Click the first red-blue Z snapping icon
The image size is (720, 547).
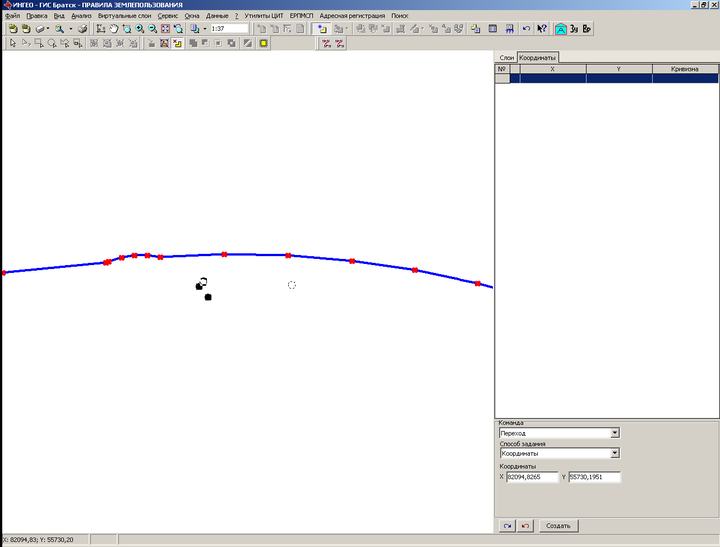coord(326,43)
